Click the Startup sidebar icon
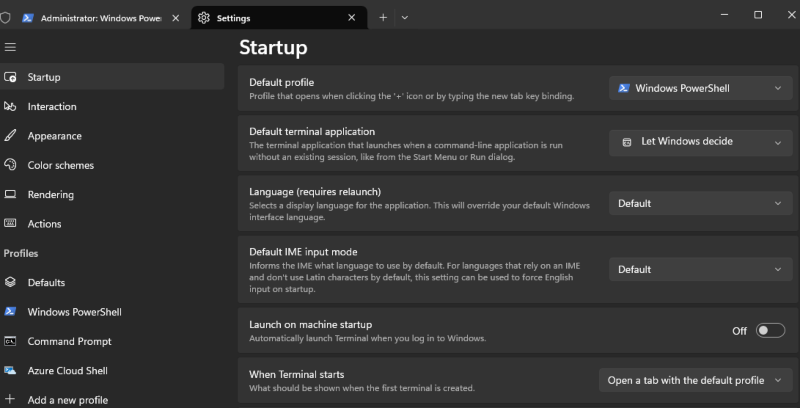 click(x=10, y=77)
